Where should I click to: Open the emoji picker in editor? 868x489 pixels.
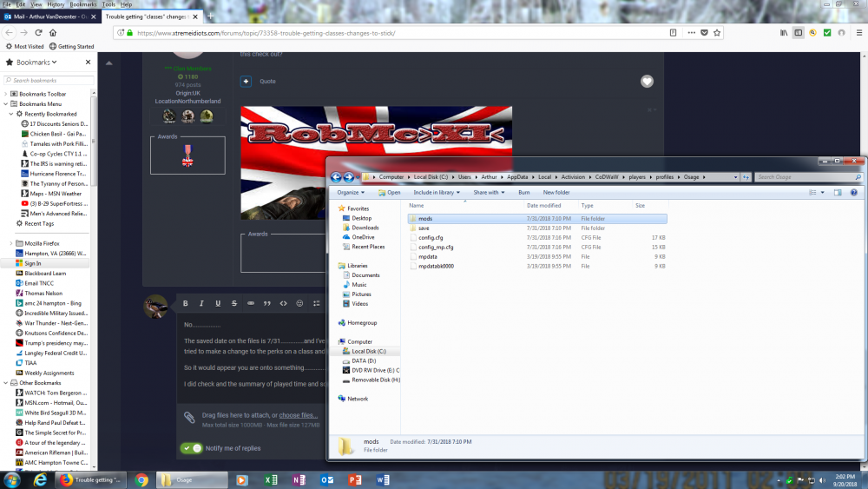pos(299,303)
